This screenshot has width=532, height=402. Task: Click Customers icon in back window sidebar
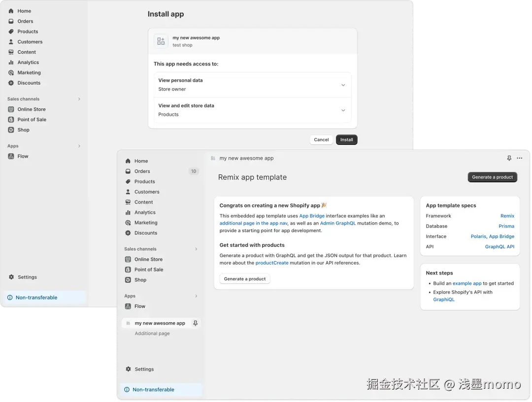click(11, 42)
